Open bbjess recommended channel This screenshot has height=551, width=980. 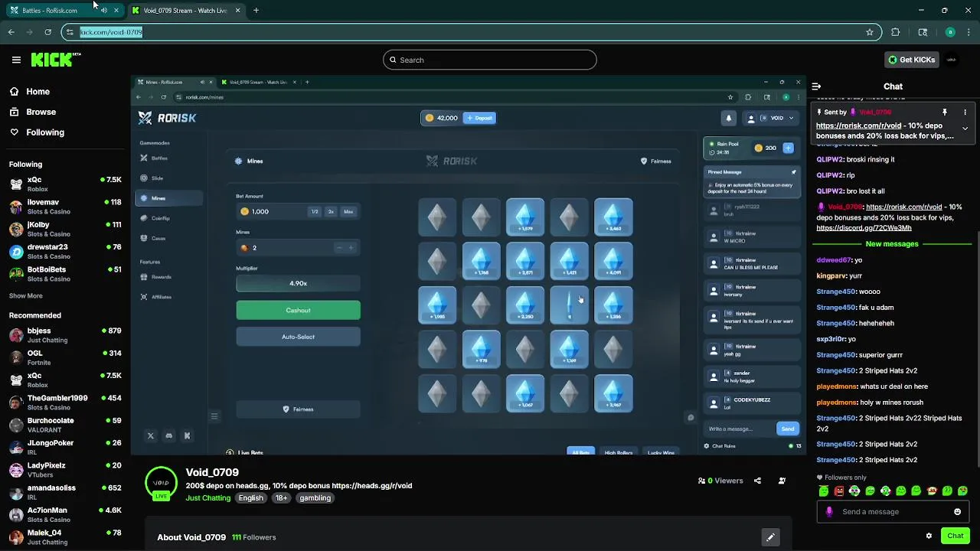[x=65, y=335]
